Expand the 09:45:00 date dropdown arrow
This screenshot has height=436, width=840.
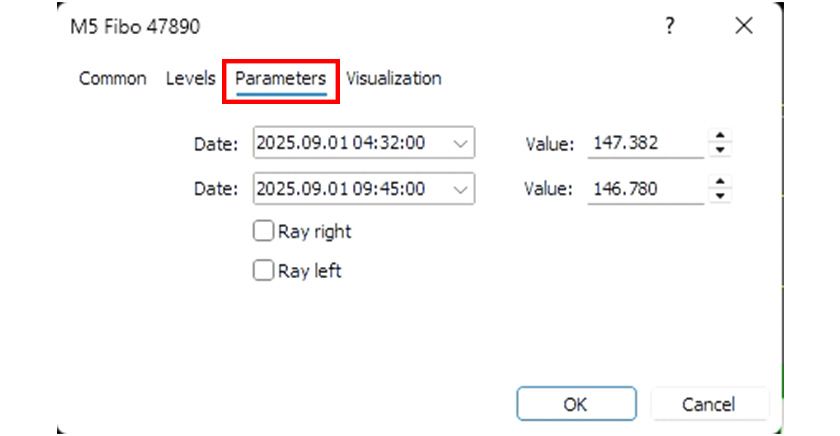[460, 188]
